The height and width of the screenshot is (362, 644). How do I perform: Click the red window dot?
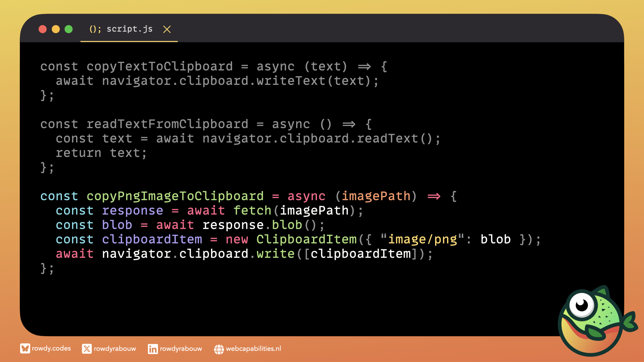pos(43,29)
